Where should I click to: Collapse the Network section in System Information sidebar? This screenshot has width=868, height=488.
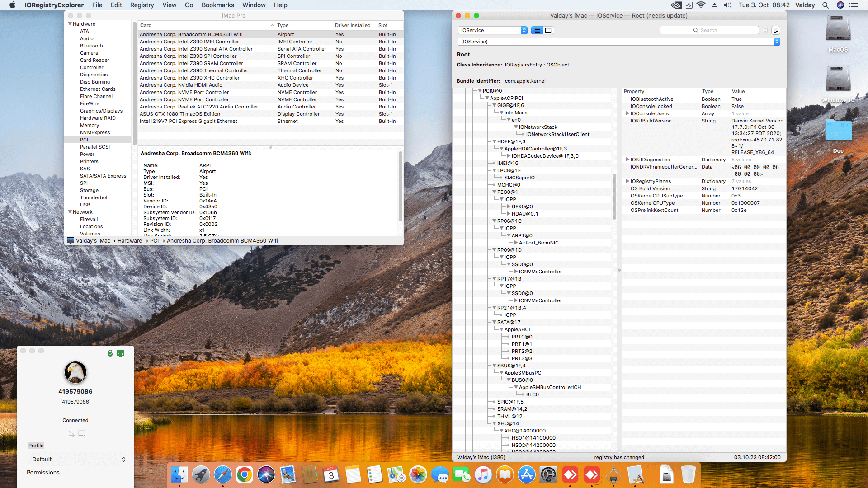click(70, 212)
